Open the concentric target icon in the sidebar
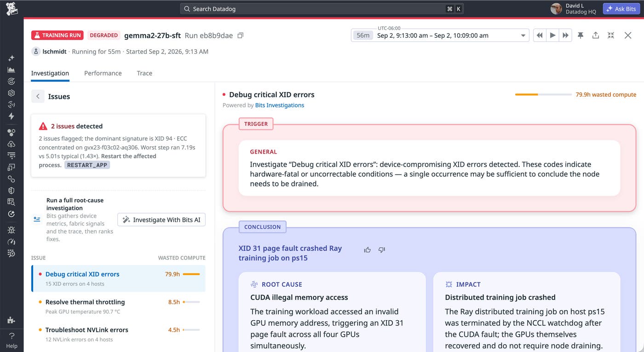 click(11, 81)
